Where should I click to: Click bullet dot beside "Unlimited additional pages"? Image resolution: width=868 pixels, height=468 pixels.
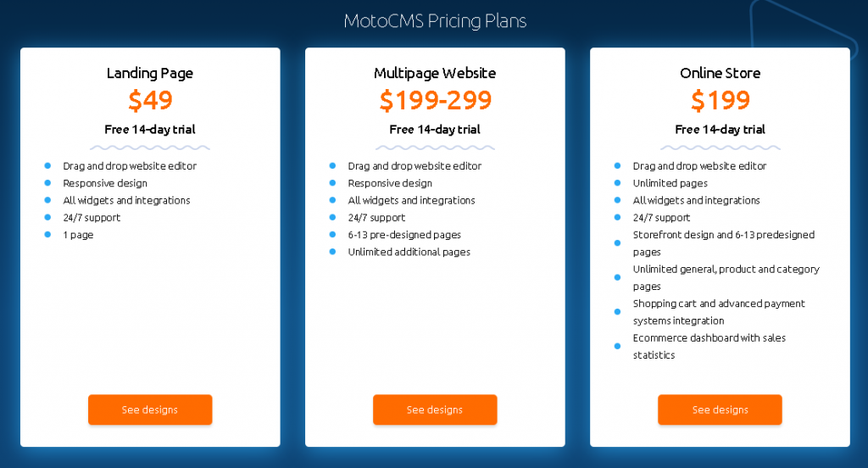[x=333, y=252]
